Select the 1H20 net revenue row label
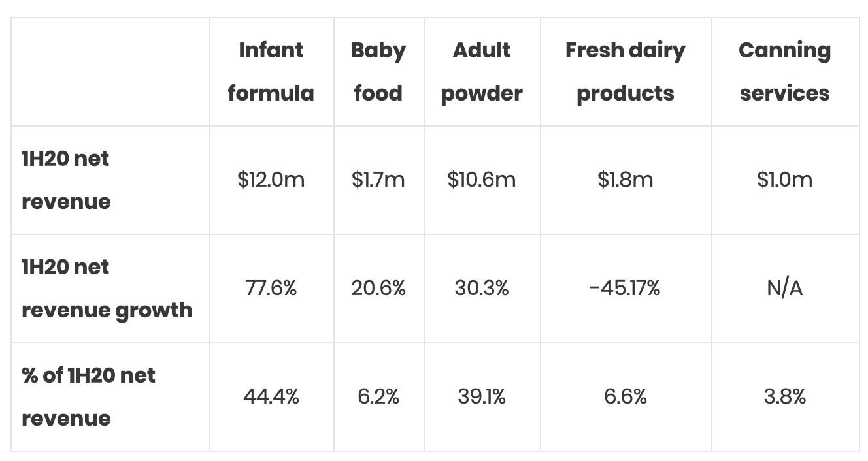 coord(65,180)
